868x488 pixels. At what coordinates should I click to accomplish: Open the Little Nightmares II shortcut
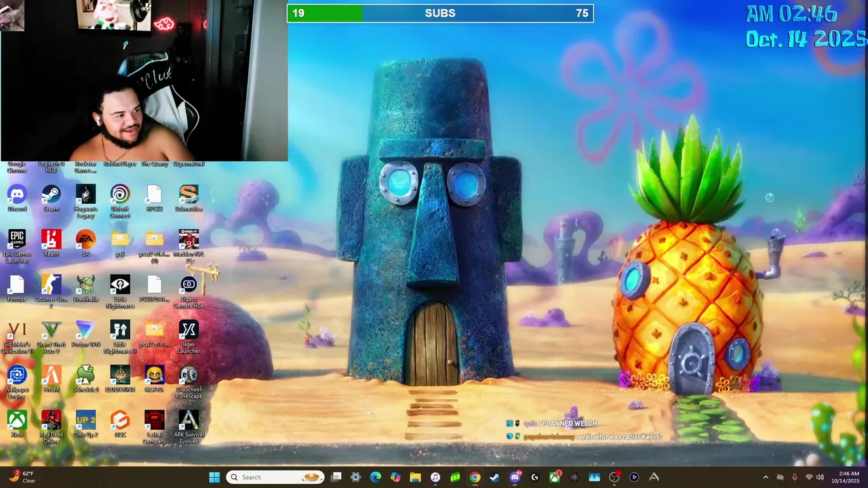[120, 338]
